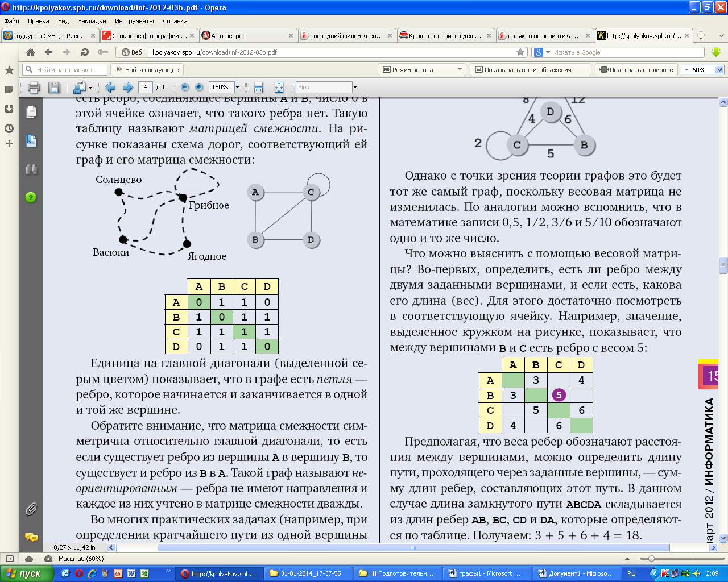Image resolution: width=728 pixels, height=582 pixels.
Task: Switch to the "Краш-тест самого деш..." tab
Action: (445, 35)
